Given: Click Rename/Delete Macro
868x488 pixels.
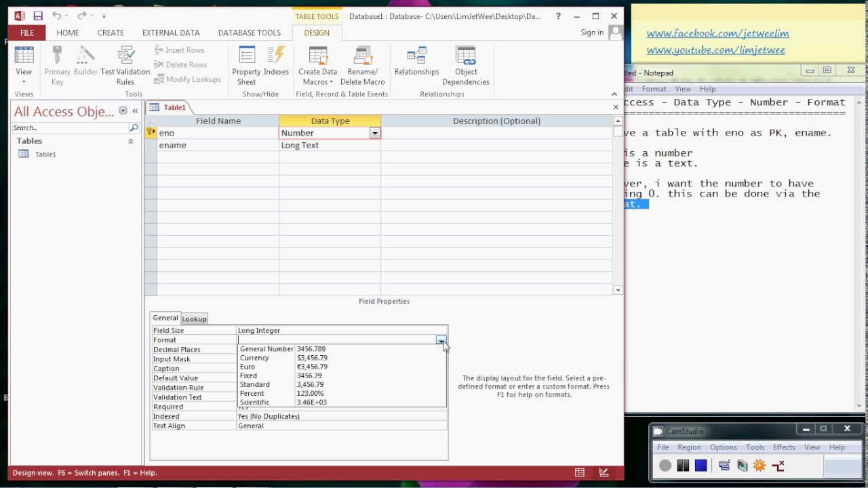Looking at the screenshot, I should click(362, 66).
